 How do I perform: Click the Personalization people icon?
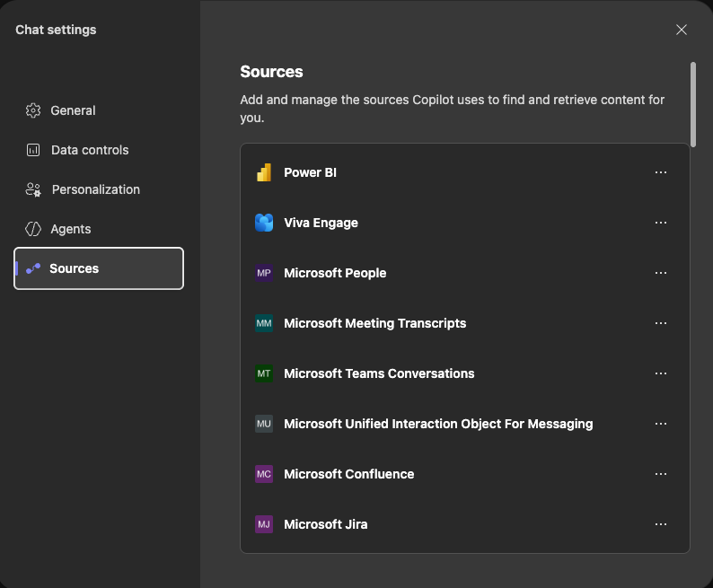click(x=33, y=189)
